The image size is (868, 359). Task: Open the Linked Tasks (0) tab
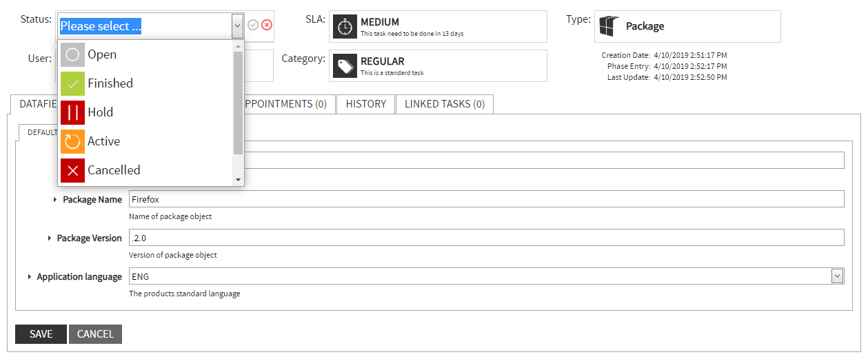[445, 104]
